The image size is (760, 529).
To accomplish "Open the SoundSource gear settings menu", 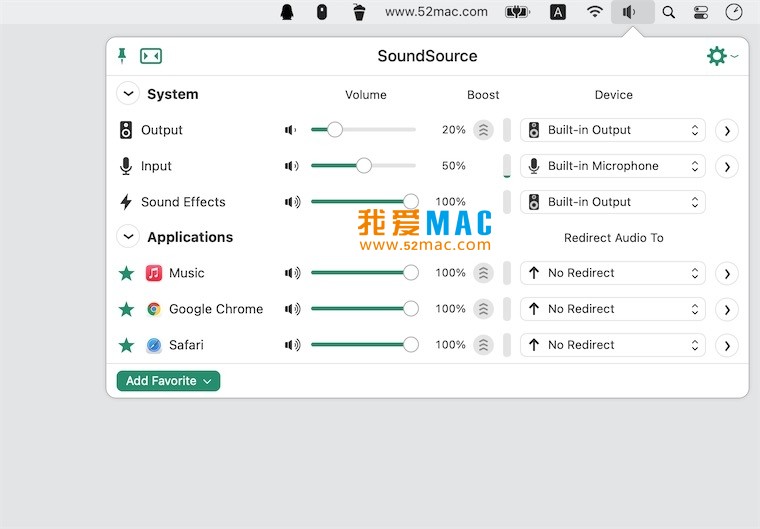I will (x=722, y=56).
